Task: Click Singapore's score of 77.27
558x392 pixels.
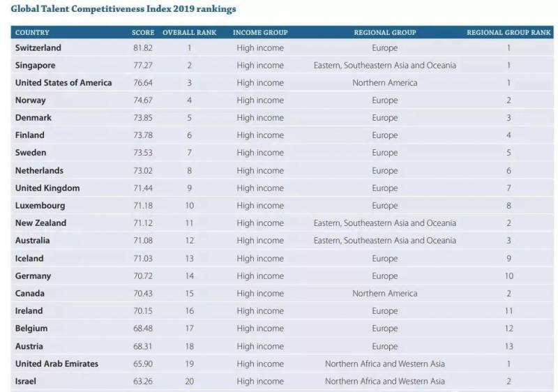Action: [x=143, y=66]
